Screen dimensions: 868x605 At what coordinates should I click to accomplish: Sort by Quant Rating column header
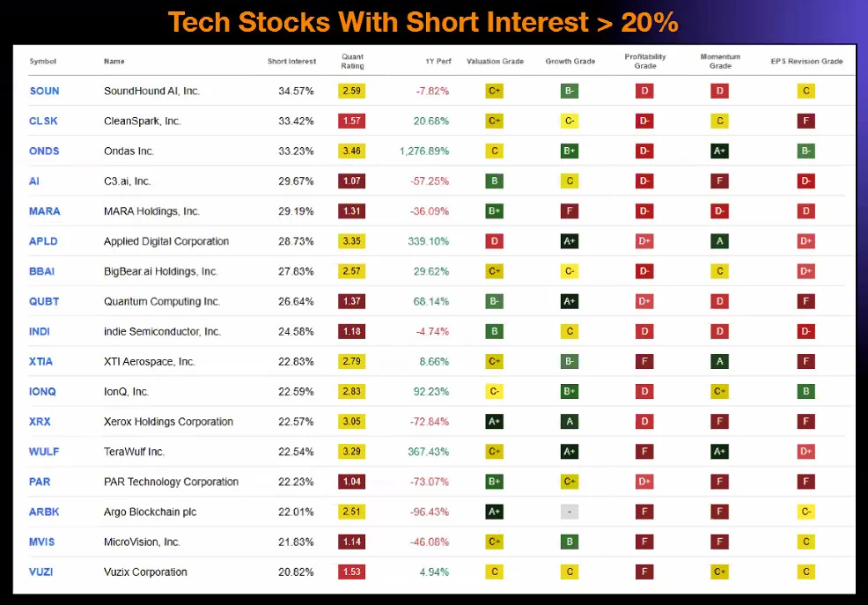353,62
